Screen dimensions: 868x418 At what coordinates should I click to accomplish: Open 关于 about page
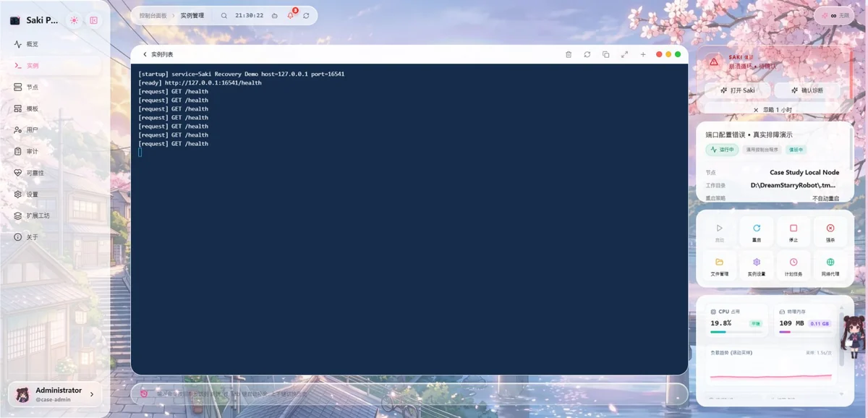pos(55,237)
